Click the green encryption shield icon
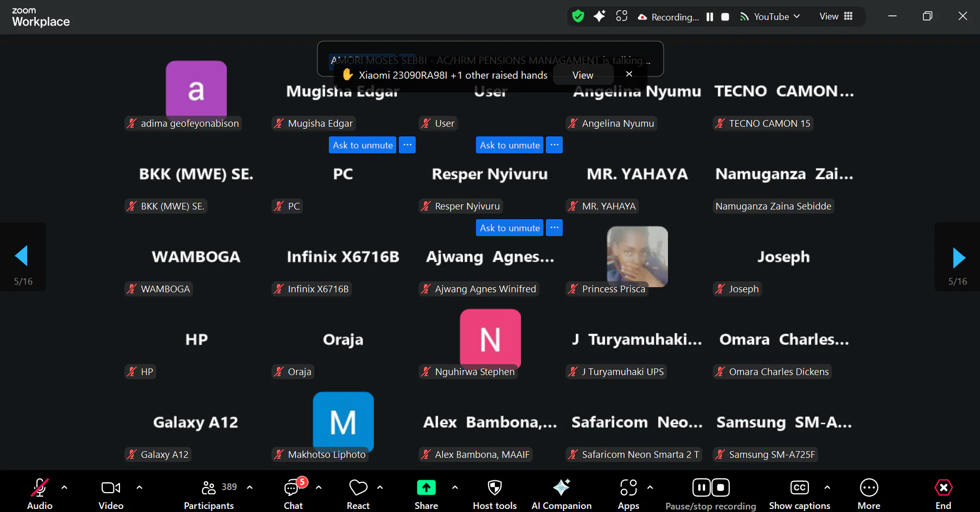Screen dimensions: 980x512 coord(578,16)
